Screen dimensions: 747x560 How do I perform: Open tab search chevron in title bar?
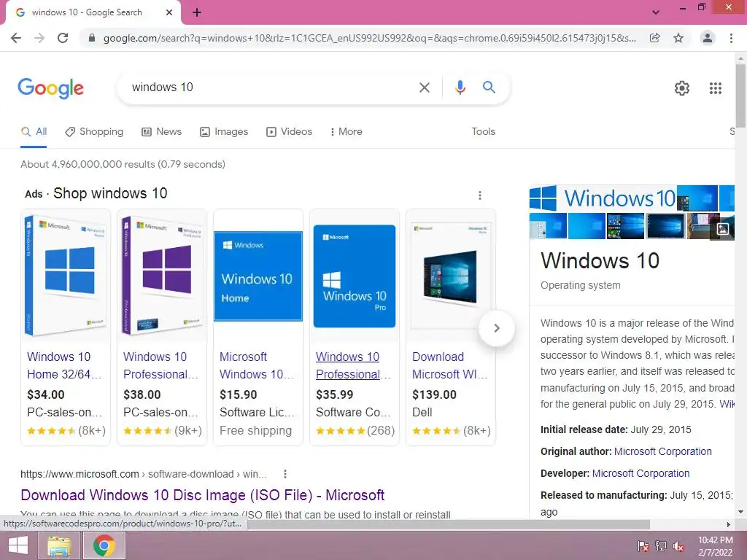[656, 12]
